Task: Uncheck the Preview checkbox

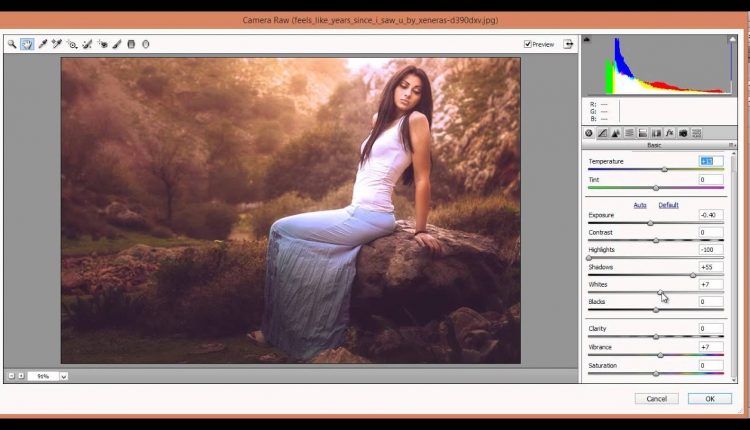Action: (x=528, y=44)
